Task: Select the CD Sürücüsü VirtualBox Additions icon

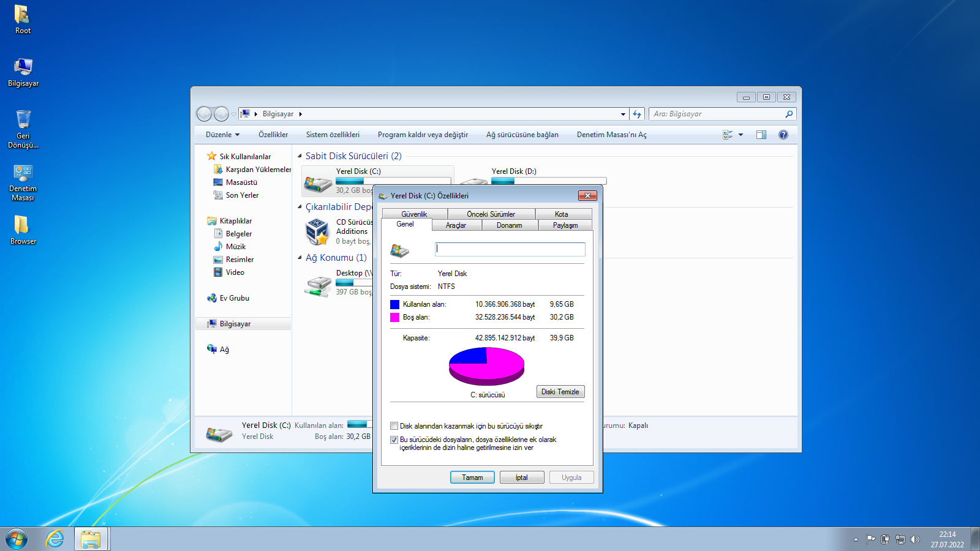Action: (x=317, y=232)
